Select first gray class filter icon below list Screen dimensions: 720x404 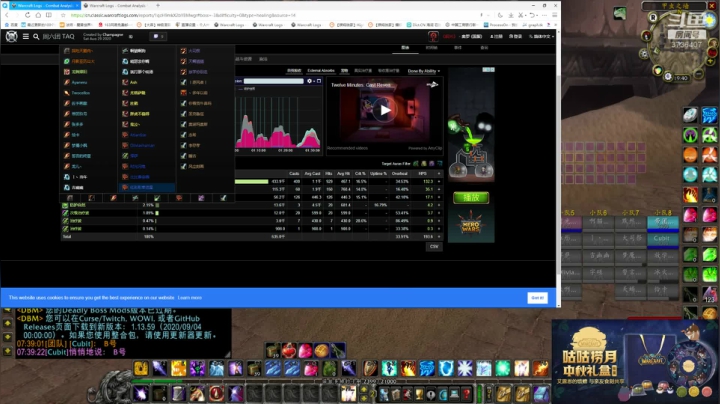[x=70, y=198]
